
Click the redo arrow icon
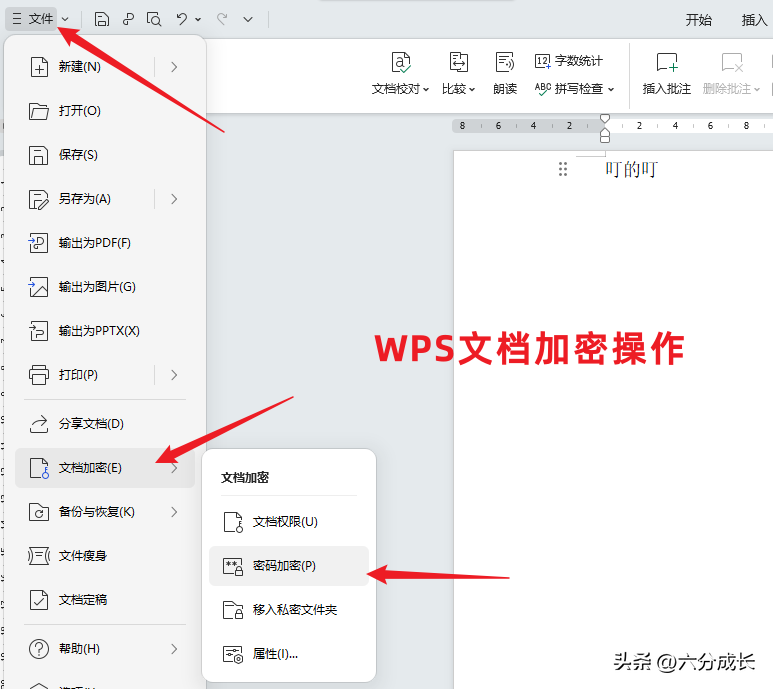222,19
